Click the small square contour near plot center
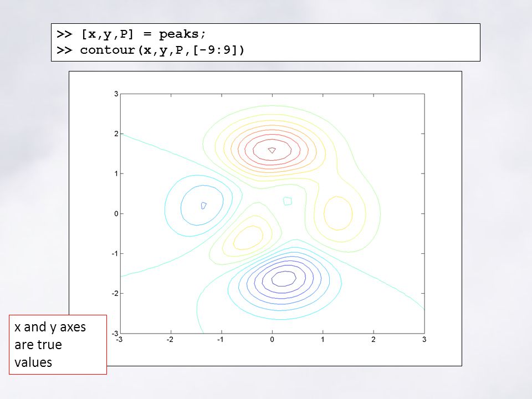The width and height of the screenshot is (532, 399). [288, 201]
